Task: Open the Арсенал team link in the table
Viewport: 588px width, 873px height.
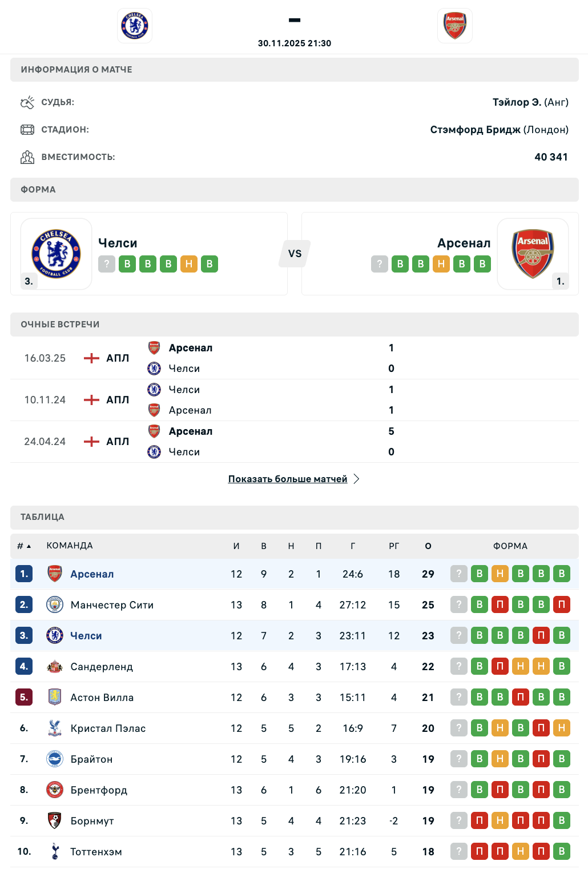Action: 92,574
